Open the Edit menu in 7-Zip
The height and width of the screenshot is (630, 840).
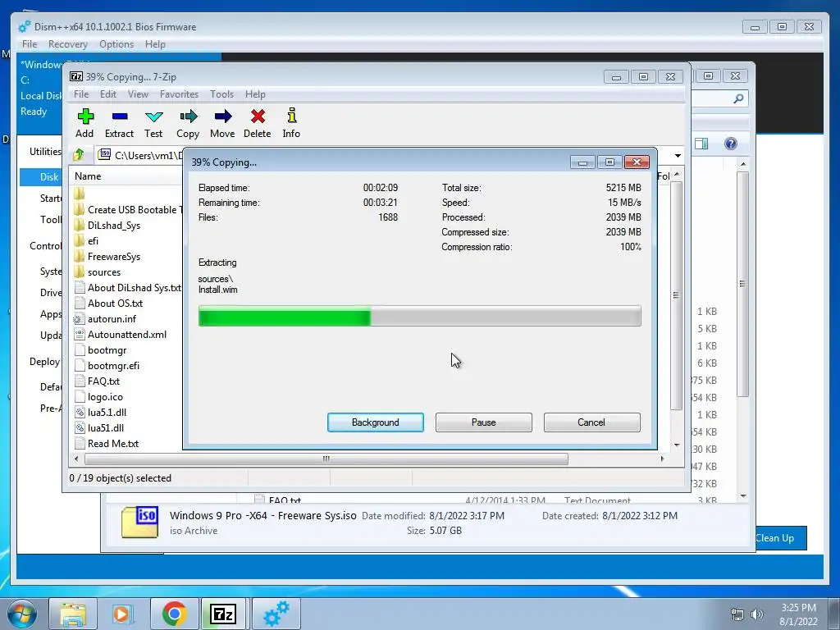pyautogui.click(x=108, y=94)
